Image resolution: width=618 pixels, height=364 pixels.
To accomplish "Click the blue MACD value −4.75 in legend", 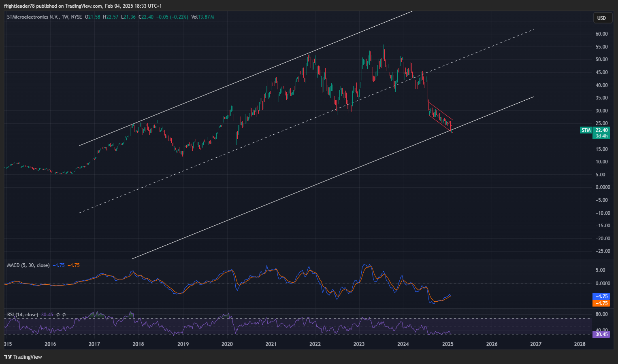I will (59, 265).
